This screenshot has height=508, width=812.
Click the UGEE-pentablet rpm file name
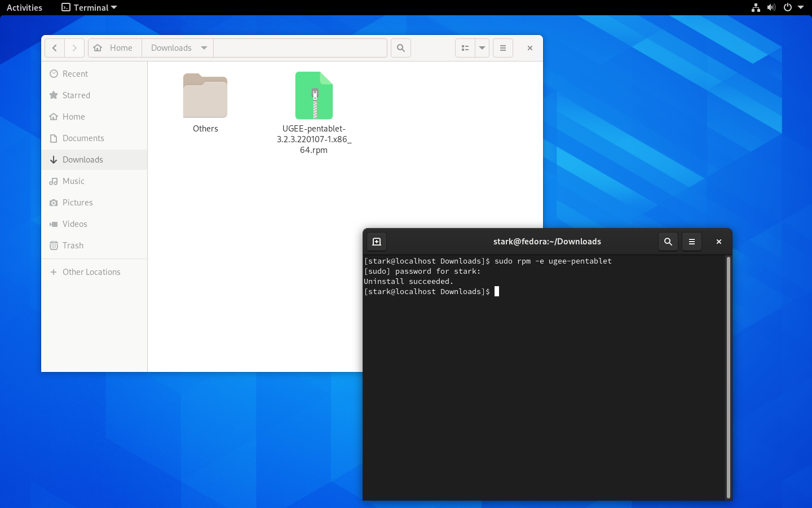314,139
